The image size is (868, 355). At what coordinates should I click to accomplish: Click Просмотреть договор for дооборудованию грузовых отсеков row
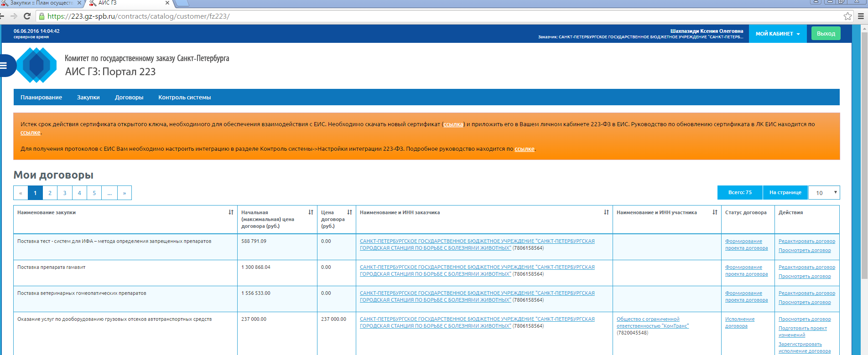tap(805, 319)
